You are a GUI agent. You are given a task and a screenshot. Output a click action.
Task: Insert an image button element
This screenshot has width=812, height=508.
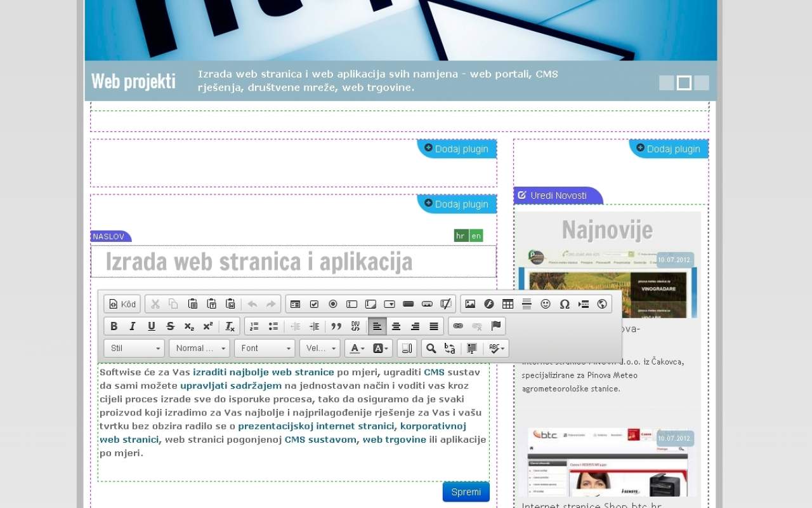pos(428,304)
